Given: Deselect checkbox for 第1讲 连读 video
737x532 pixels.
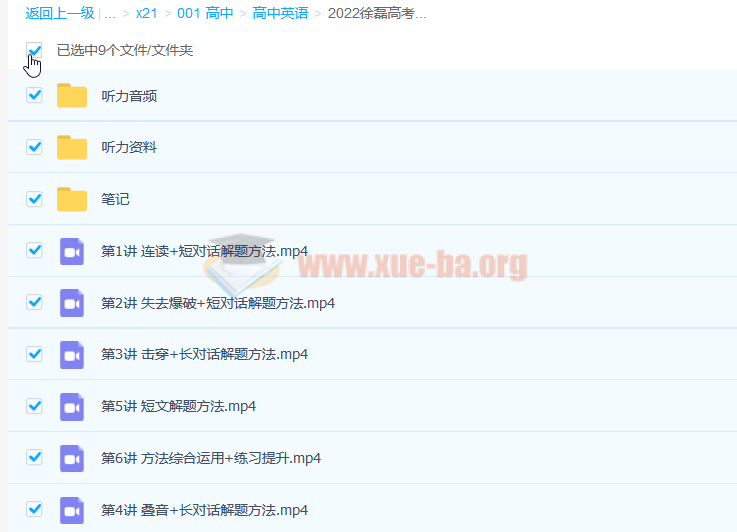Looking at the screenshot, I should point(35,250).
